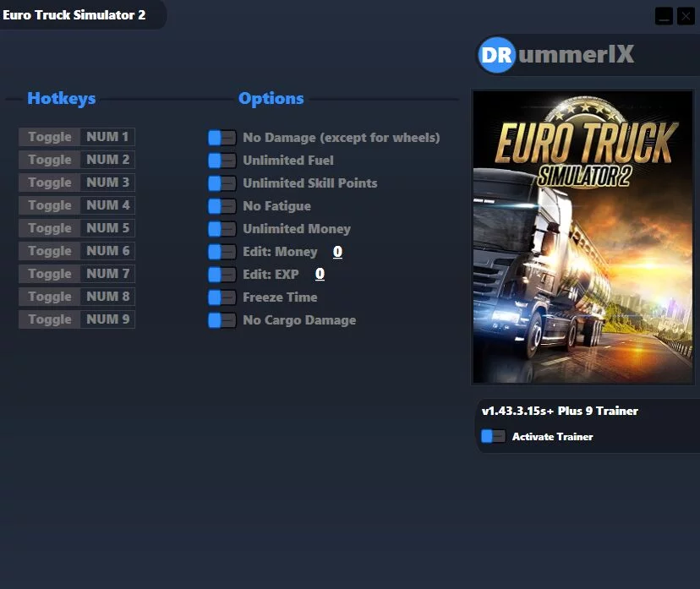Screen dimensions: 700x589
Task: Click the Unlimited Fuel option label
Action: 288,161
